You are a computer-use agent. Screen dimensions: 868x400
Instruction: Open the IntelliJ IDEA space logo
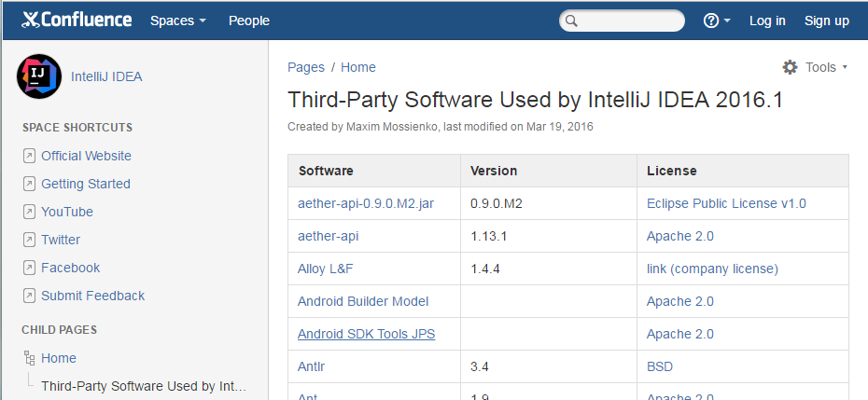(x=39, y=76)
